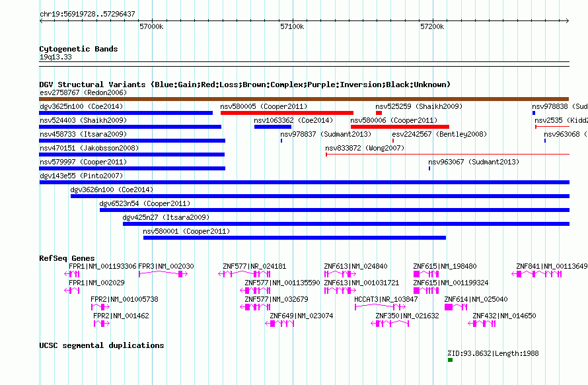
Task: Click the %ID:93.8632|Length:1988 label
Action: point(493,353)
